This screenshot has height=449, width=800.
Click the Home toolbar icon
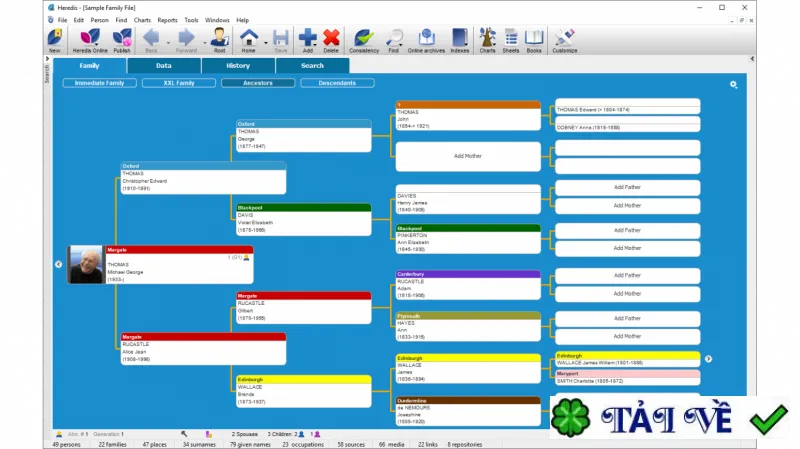pos(248,41)
